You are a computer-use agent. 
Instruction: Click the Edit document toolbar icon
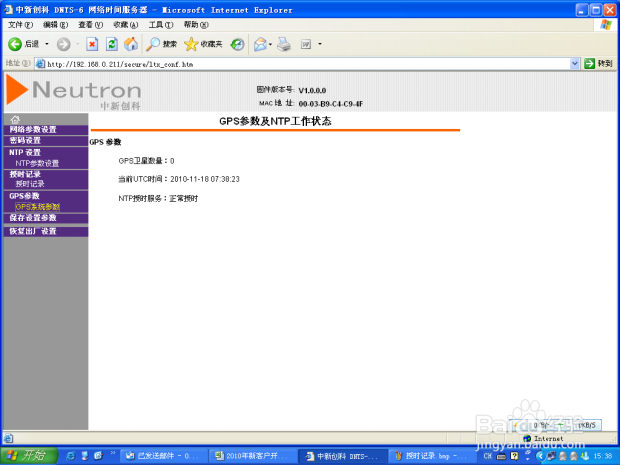point(306,44)
